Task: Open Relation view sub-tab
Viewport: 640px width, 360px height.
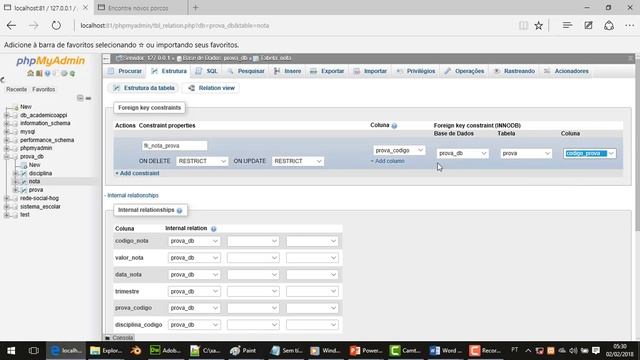Action: [x=211, y=88]
